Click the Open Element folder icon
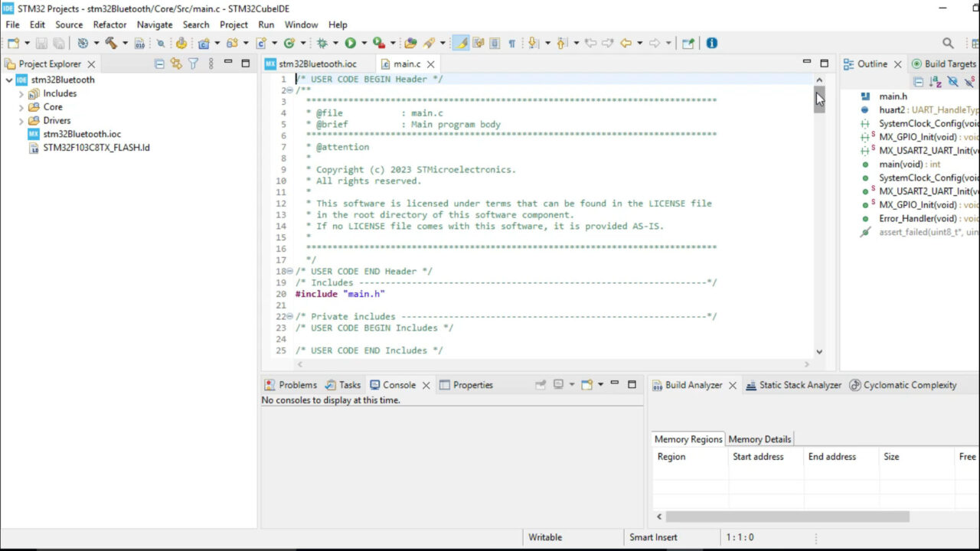980x551 pixels. point(410,44)
